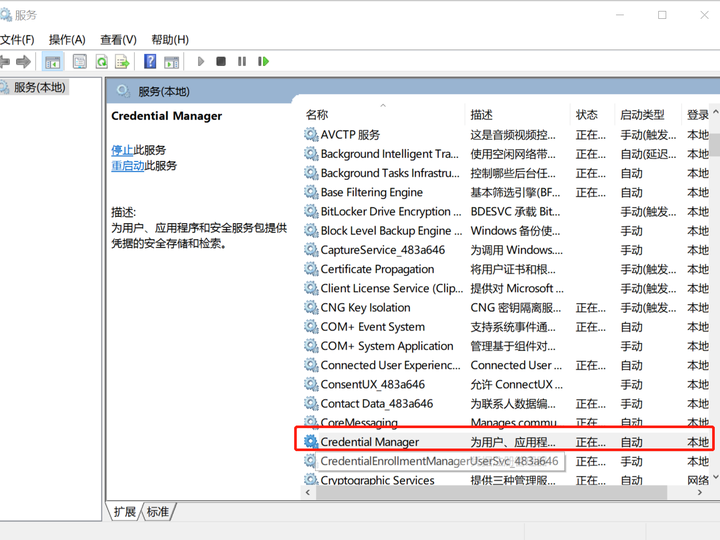Start service using the play icon
The width and height of the screenshot is (720, 540).
200,61
